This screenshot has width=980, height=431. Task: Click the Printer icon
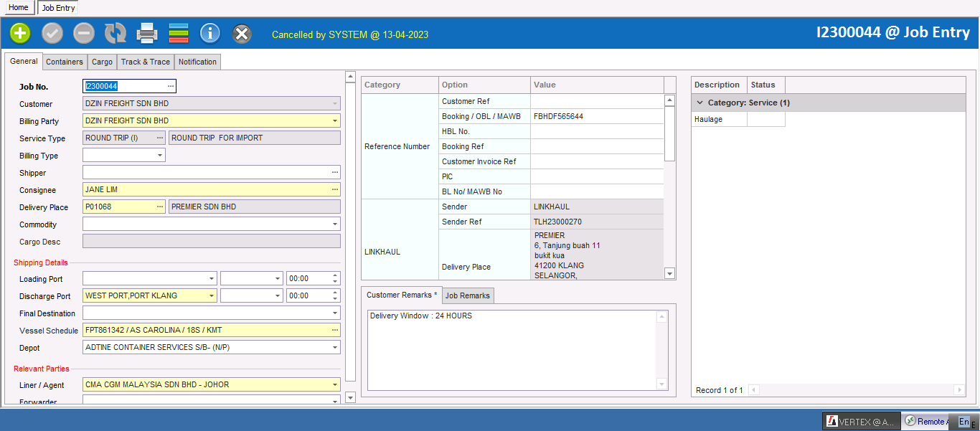click(147, 33)
